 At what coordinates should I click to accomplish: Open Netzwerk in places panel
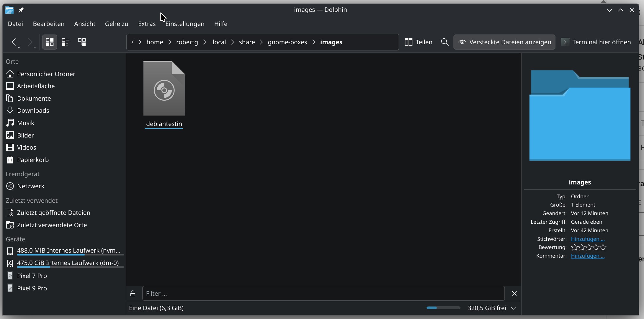click(30, 186)
